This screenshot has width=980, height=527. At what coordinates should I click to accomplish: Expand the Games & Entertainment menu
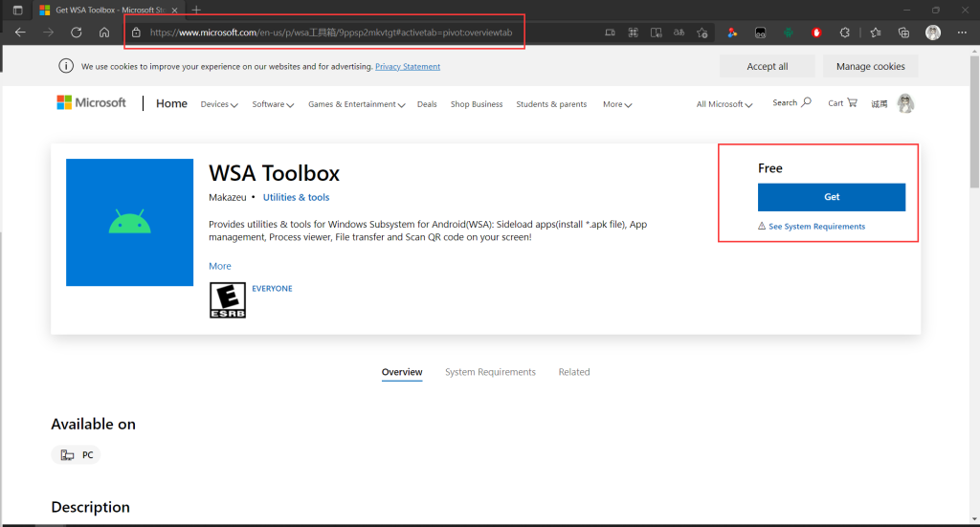356,104
